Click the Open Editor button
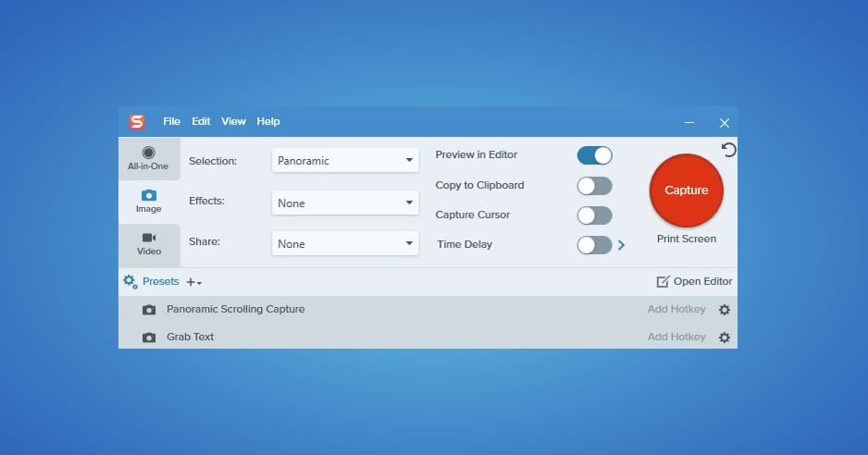 (694, 281)
